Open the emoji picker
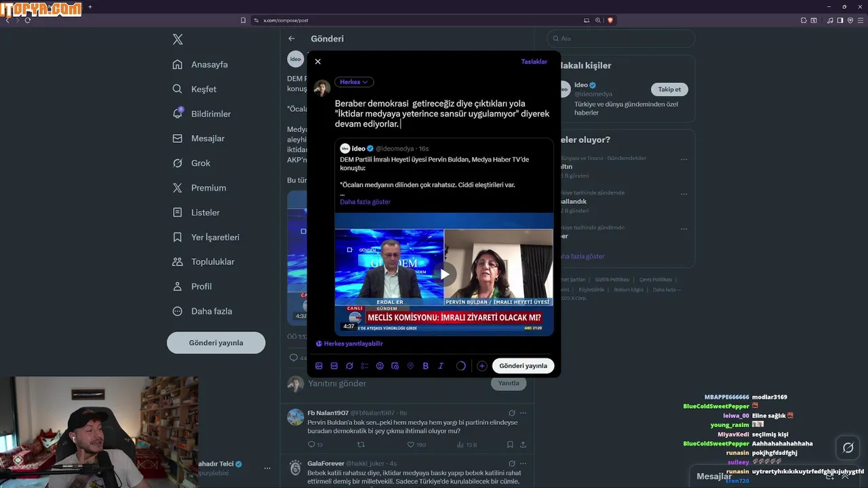 tap(380, 366)
